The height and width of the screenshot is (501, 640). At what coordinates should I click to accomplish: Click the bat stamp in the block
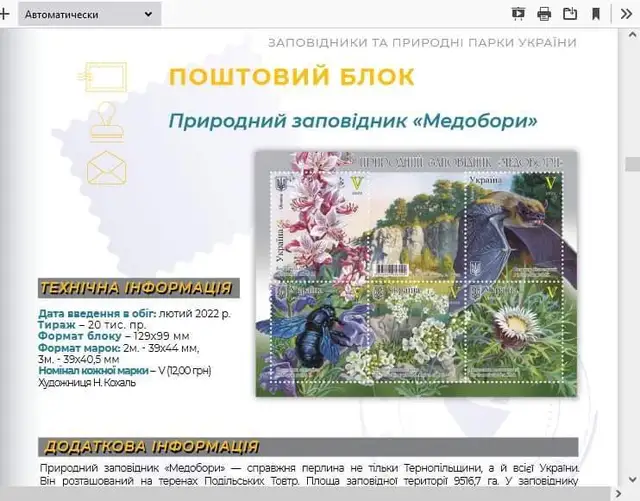(514, 227)
